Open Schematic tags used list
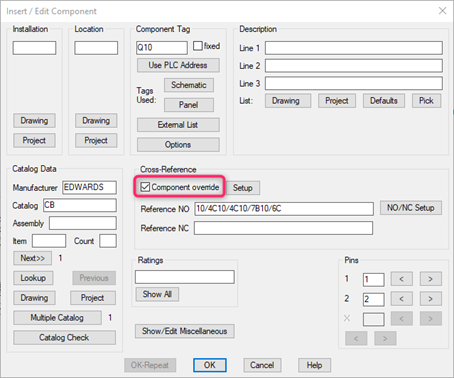This screenshot has height=378, width=454. coord(189,85)
